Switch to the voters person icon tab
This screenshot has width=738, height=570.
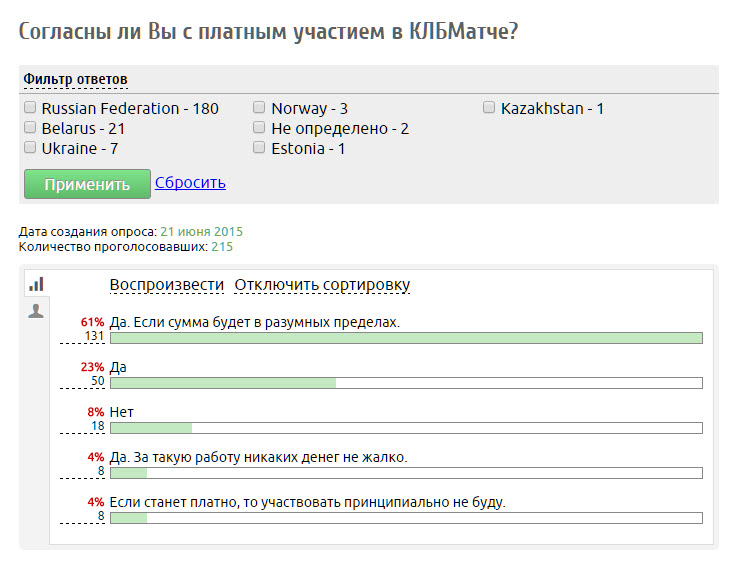(x=36, y=311)
